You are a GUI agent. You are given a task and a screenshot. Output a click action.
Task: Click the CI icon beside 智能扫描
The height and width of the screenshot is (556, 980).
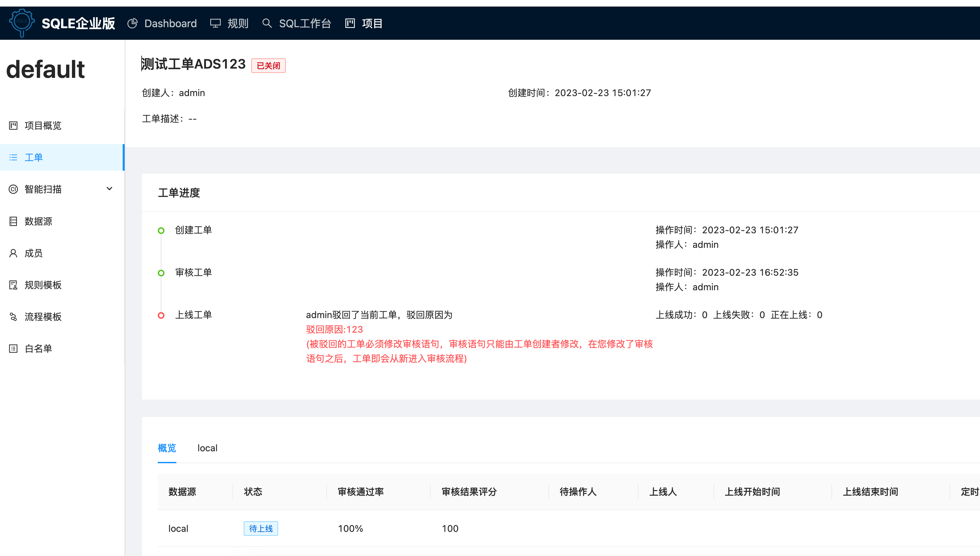pyautogui.click(x=13, y=189)
